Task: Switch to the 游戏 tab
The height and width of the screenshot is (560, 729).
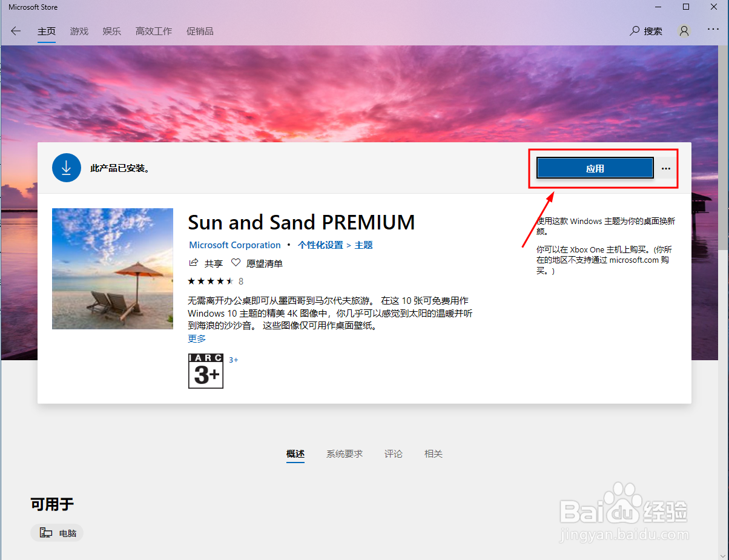Action: 79,31
